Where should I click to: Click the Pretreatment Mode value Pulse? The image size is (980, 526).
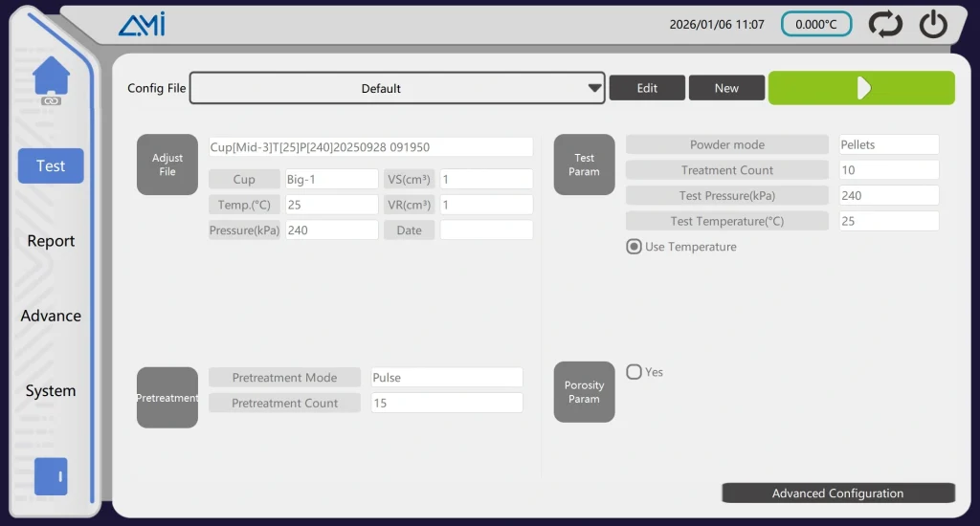coord(447,378)
